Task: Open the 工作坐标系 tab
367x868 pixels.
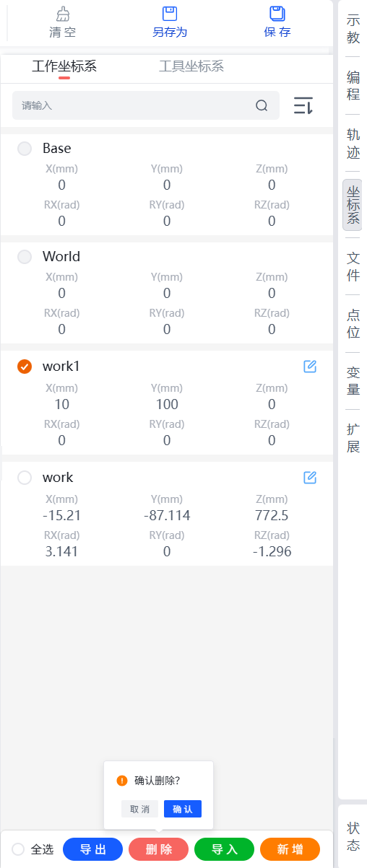Action: click(64, 67)
